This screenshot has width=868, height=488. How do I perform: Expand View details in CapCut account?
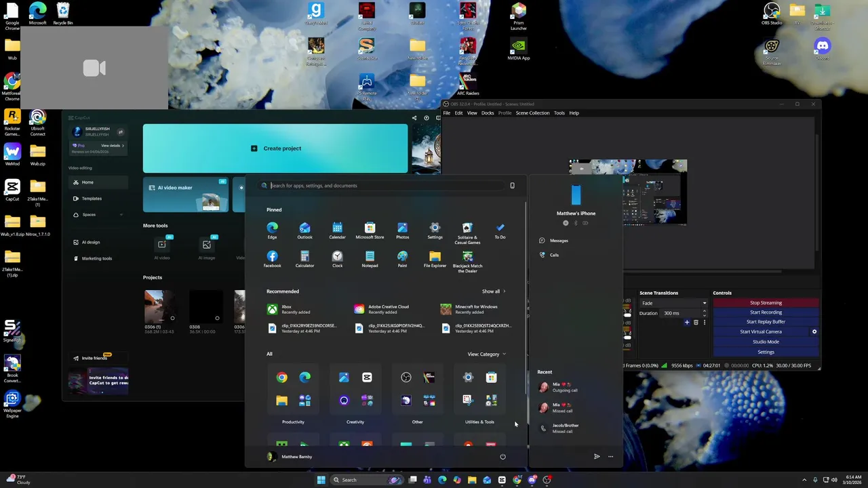point(113,146)
